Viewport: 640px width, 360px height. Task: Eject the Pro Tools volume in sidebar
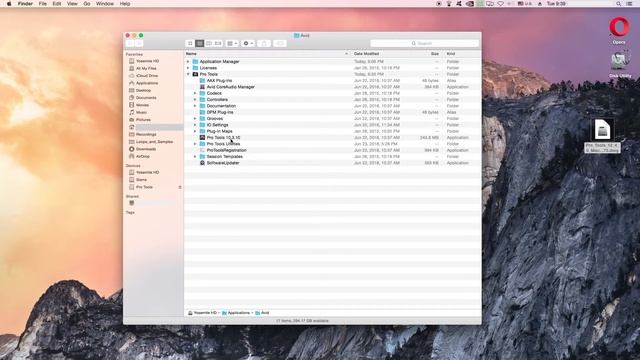click(180, 187)
